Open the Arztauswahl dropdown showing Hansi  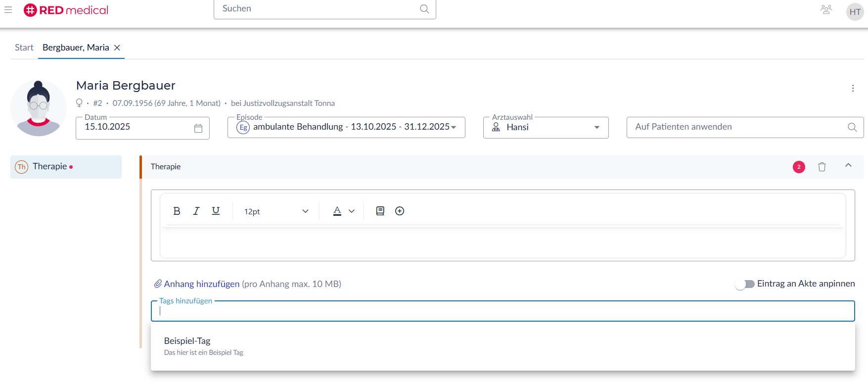point(596,127)
